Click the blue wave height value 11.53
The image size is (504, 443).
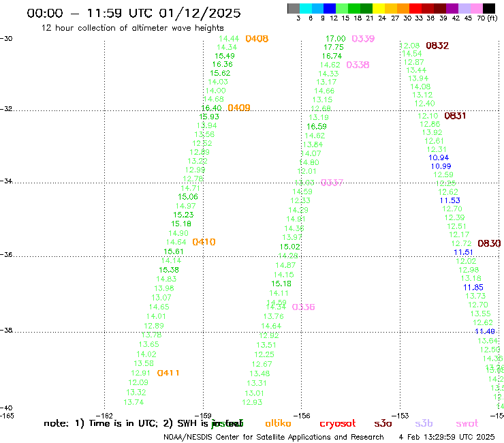[450, 200]
